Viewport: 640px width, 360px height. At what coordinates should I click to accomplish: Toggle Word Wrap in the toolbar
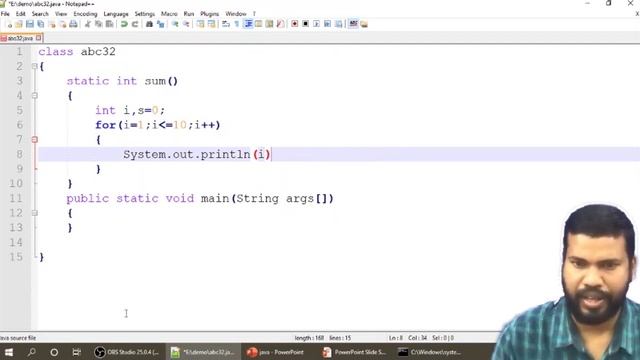tap(226, 24)
